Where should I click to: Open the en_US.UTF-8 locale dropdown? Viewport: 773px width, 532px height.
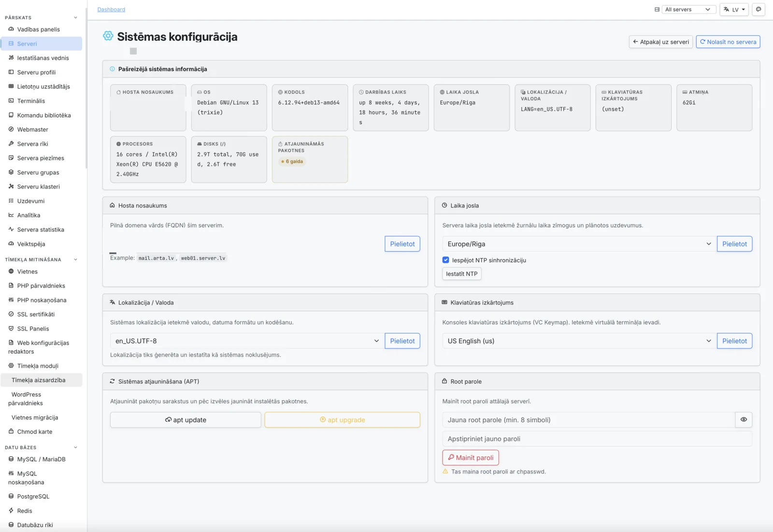point(247,341)
